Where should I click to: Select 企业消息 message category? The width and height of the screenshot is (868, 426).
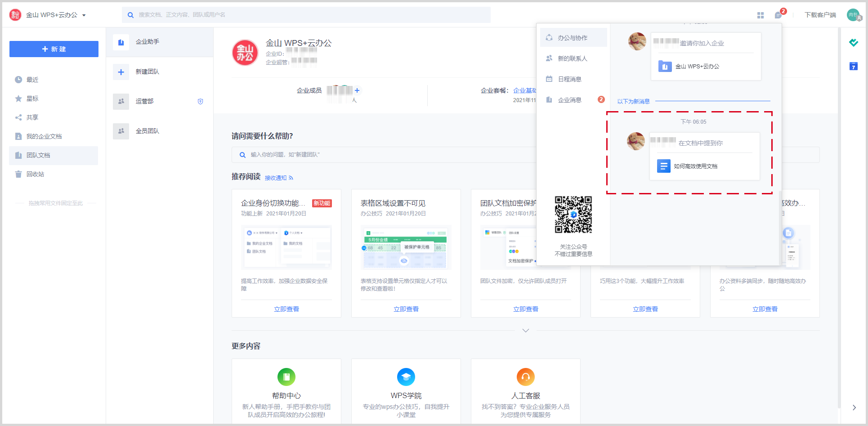click(573, 100)
